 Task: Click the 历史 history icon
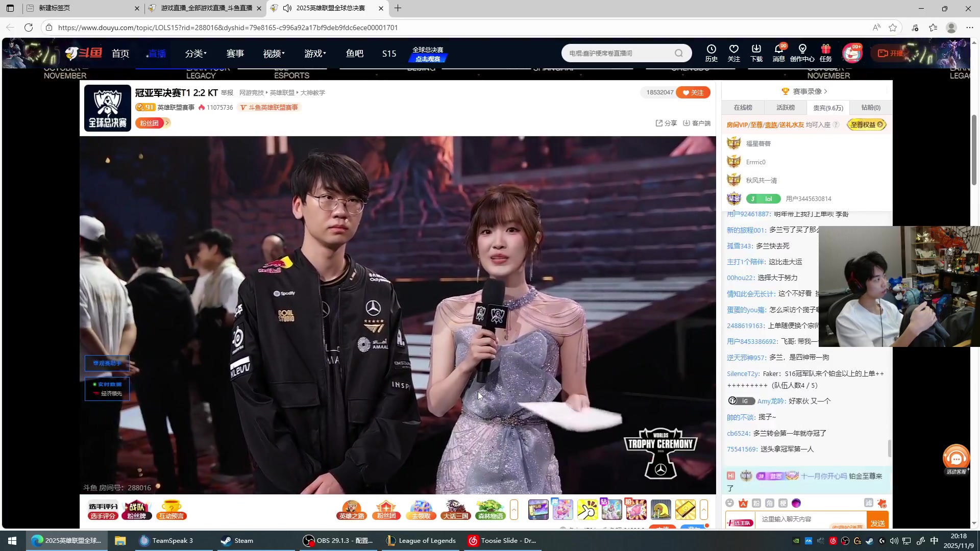tap(711, 53)
